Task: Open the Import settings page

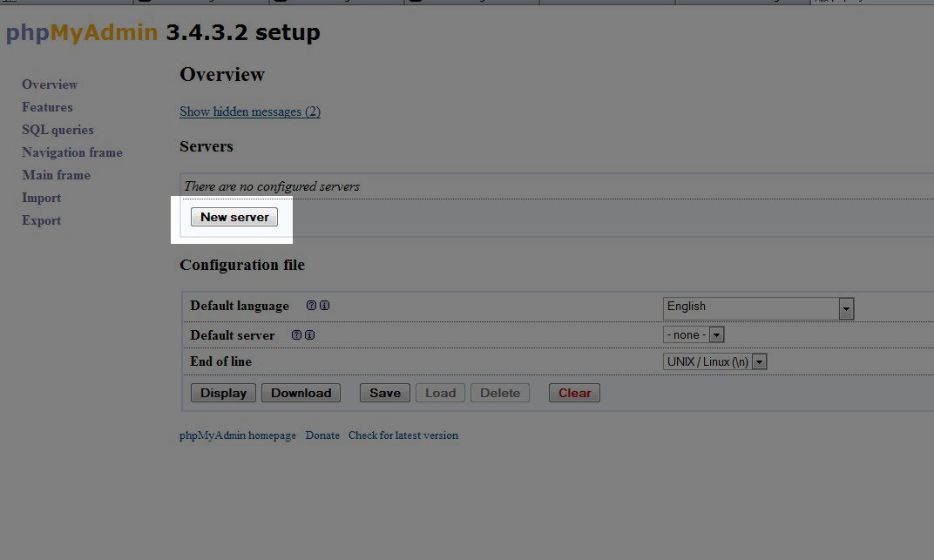Action: [x=41, y=198]
